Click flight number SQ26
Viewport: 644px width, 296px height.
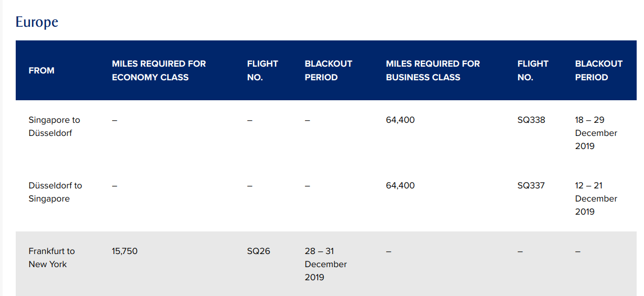[x=259, y=251]
